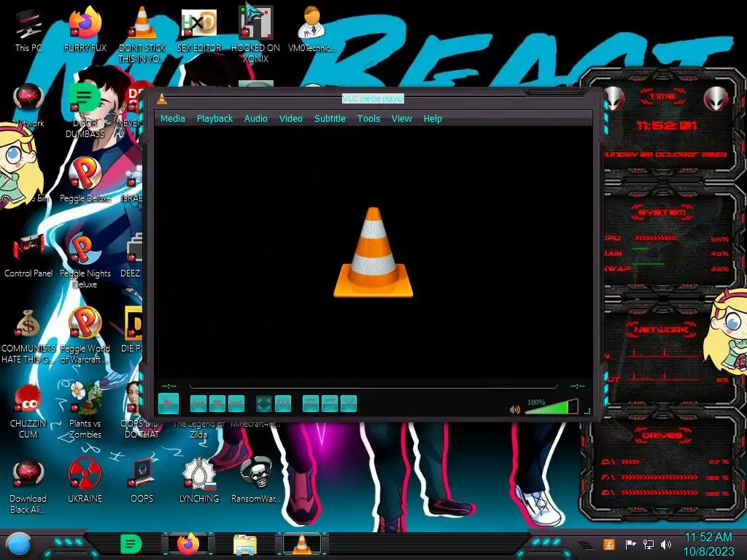This screenshot has width=747, height=560.
Task: Select Download Black Ali... desktop icon
Action: pos(28,485)
